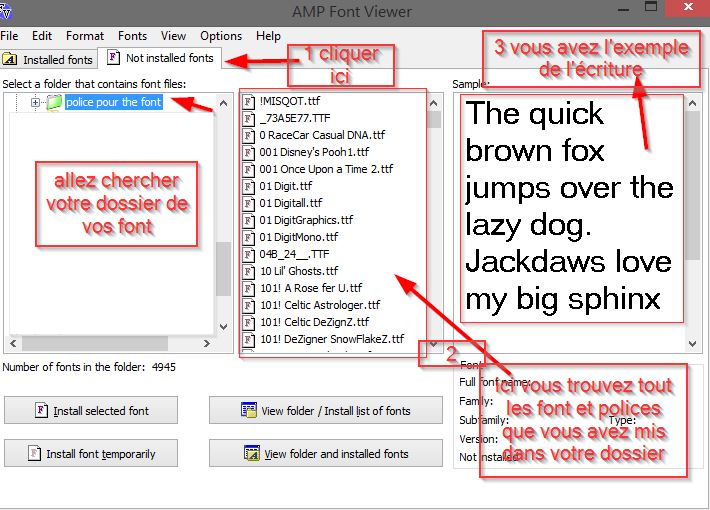Screen dimensions: 710x510
Task: Click the font icon beside 10 Lil' Ghosts.ttf
Action: tap(250, 271)
